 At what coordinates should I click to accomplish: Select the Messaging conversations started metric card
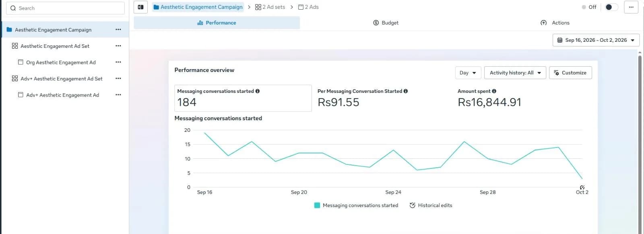point(243,98)
